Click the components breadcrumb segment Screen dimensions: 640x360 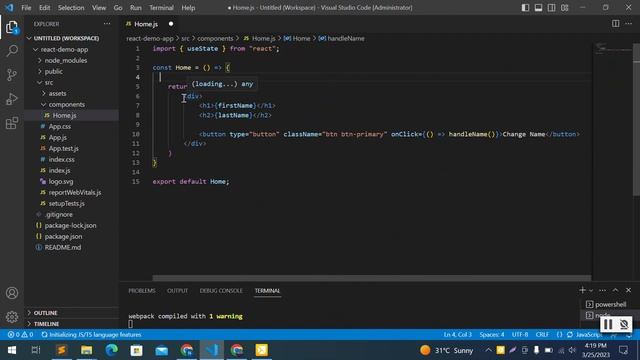coord(215,38)
